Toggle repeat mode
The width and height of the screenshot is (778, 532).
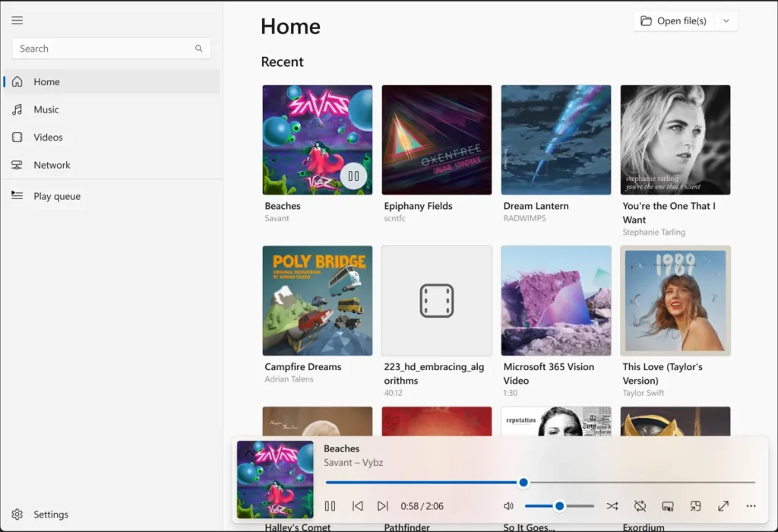pos(640,506)
